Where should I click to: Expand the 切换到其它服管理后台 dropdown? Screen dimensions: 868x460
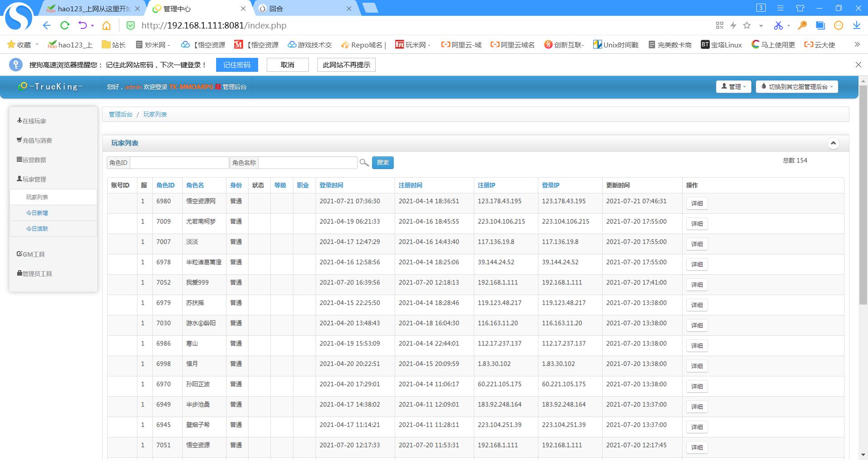797,87
